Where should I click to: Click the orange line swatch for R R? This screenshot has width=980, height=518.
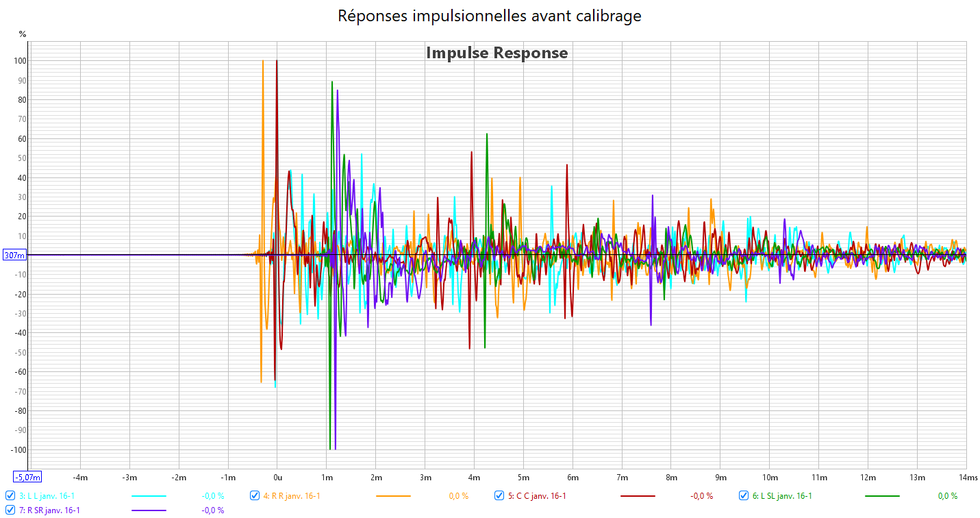[x=393, y=495]
